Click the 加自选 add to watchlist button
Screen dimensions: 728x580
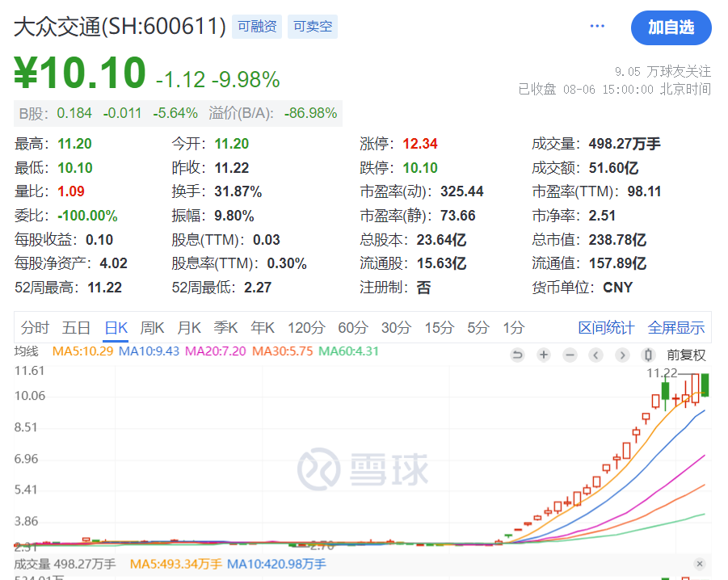click(671, 27)
